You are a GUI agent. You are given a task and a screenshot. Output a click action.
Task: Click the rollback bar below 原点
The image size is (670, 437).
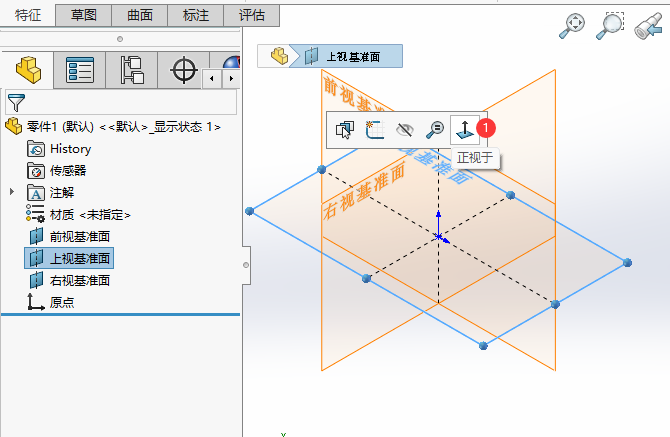[120, 314]
